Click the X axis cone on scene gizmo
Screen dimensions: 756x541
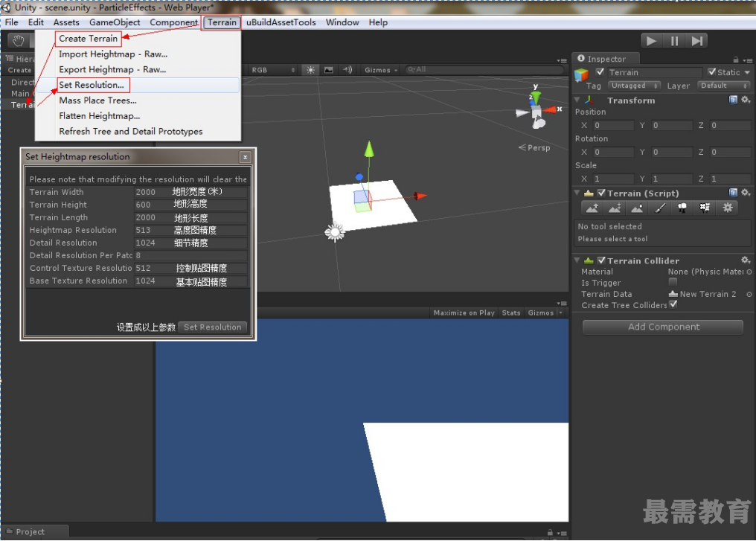(x=550, y=110)
